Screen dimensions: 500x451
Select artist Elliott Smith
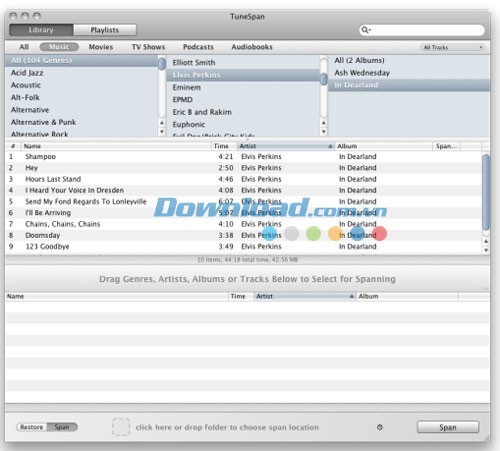pyautogui.click(x=243, y=62)
